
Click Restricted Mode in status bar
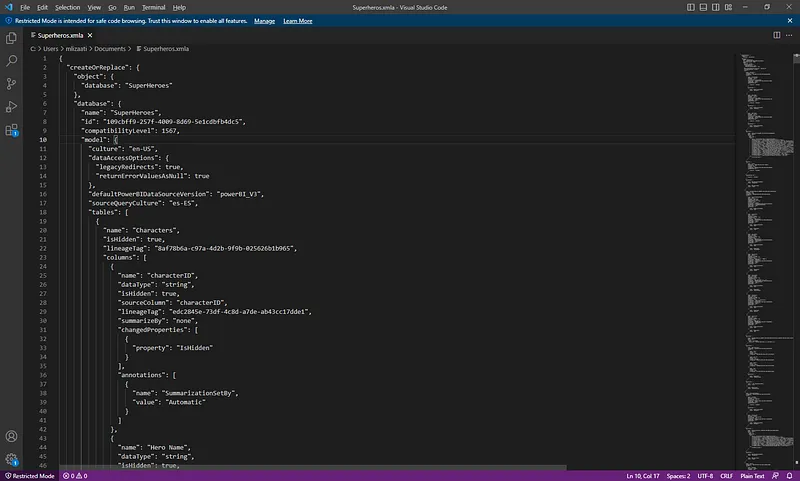coord(30,476)
